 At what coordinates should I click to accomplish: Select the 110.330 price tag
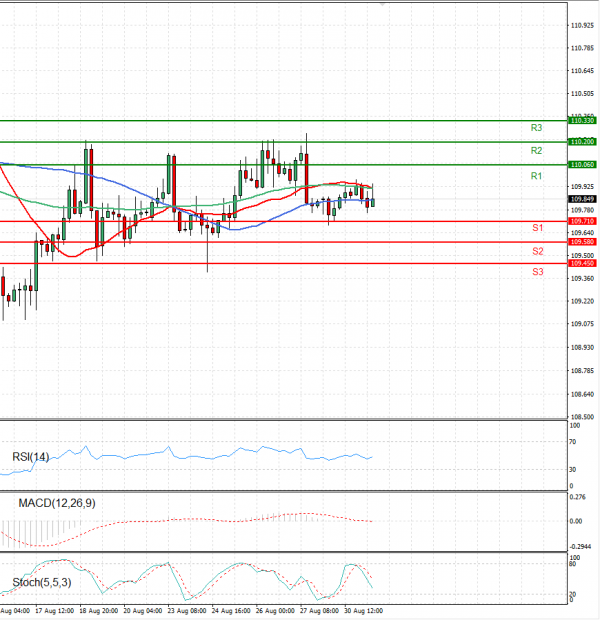click(x=582, y=121)
